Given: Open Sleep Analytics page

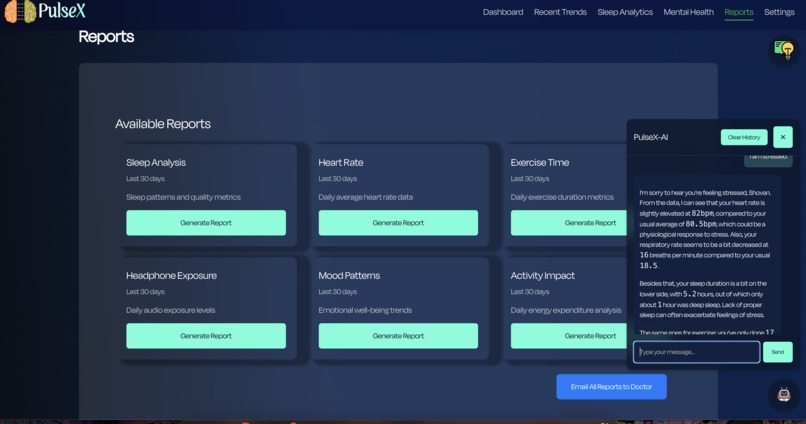Looking at the screenshot, I should pos(625,12).
